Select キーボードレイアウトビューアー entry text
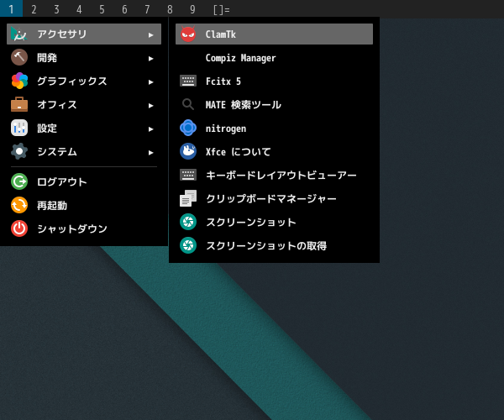Viewport: 504px width, 420px height. 281,175
